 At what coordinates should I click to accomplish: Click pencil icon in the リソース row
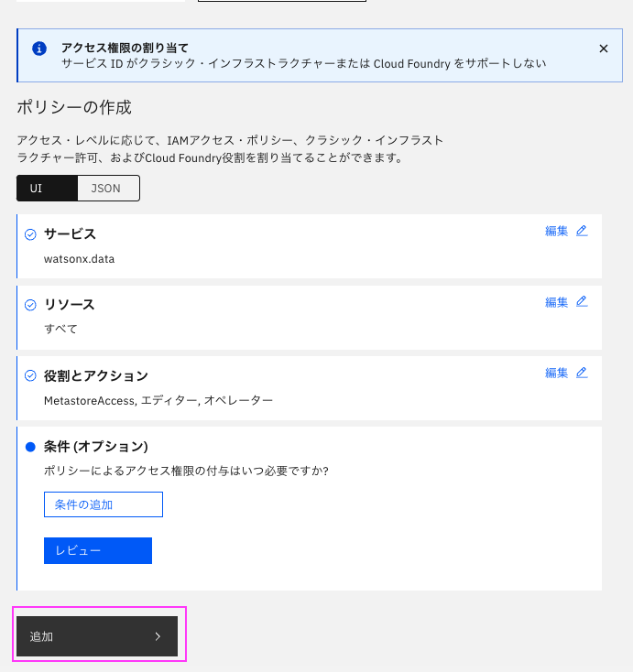582,302
